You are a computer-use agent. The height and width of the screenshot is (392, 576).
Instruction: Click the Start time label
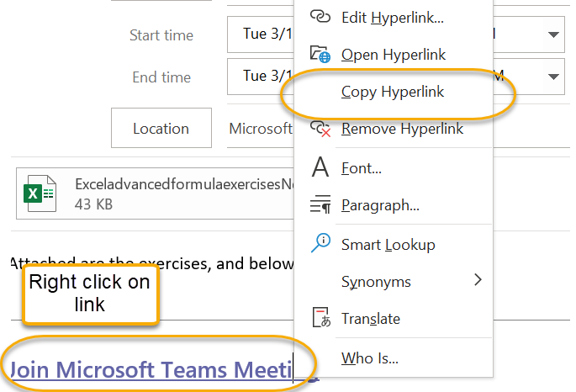(x=161, y=35)
